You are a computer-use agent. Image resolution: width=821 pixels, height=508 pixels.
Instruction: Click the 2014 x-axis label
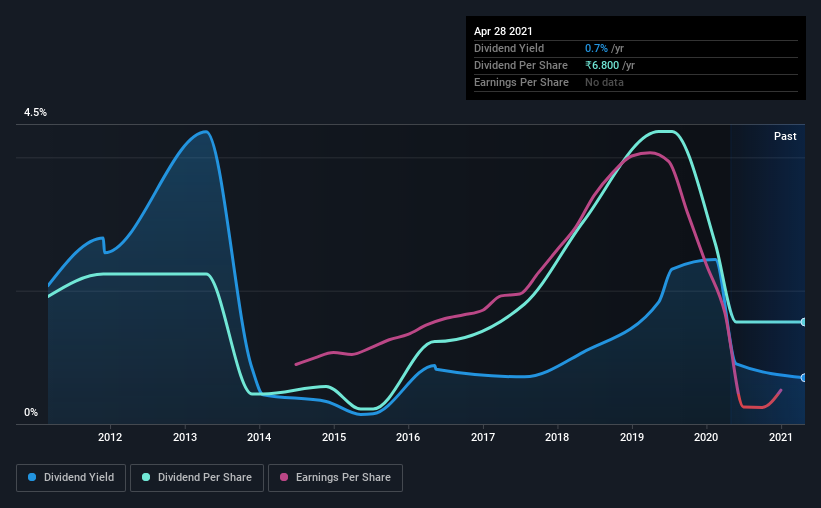point(259,437)
